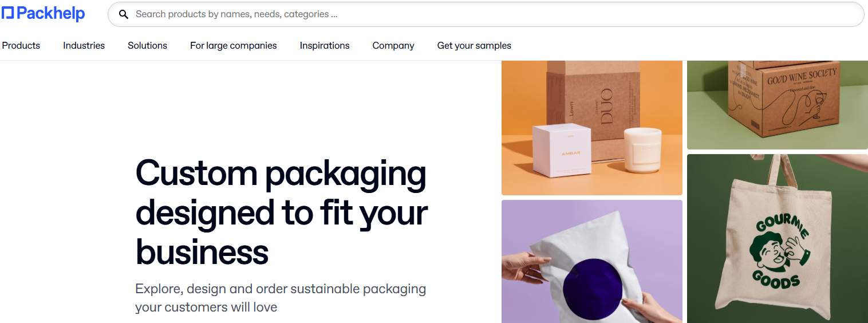868x323 pixels.
Task: Open the Good Wine Society box image
Action: coord(778,105)
